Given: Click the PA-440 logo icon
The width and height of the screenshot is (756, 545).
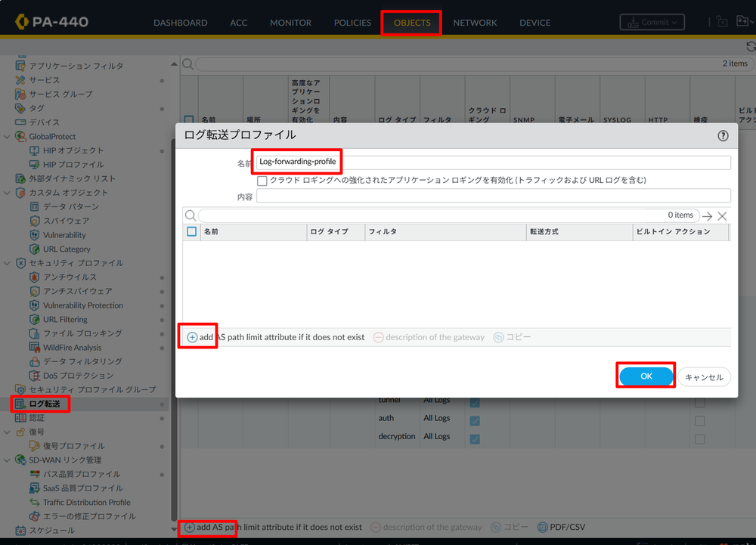Looking at the screenshot, I should tap(22, 22).
